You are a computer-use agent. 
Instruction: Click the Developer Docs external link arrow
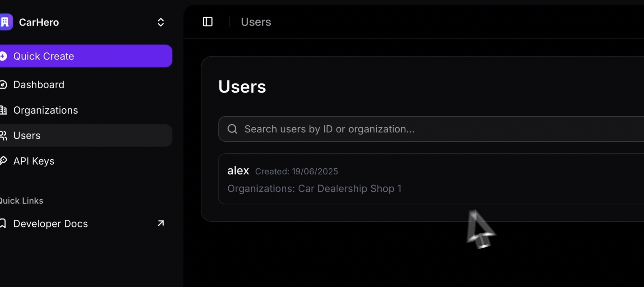tap(161, 223)
